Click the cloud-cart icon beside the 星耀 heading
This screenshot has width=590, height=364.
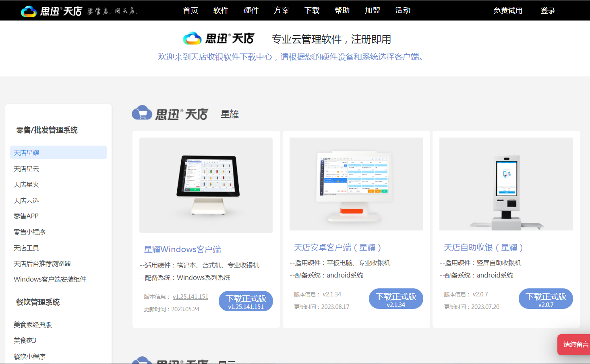[x=142, y=113]
